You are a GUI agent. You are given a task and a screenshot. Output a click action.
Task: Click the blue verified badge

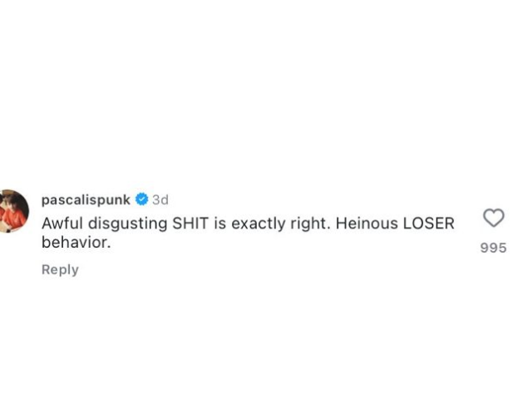point(142,199)
